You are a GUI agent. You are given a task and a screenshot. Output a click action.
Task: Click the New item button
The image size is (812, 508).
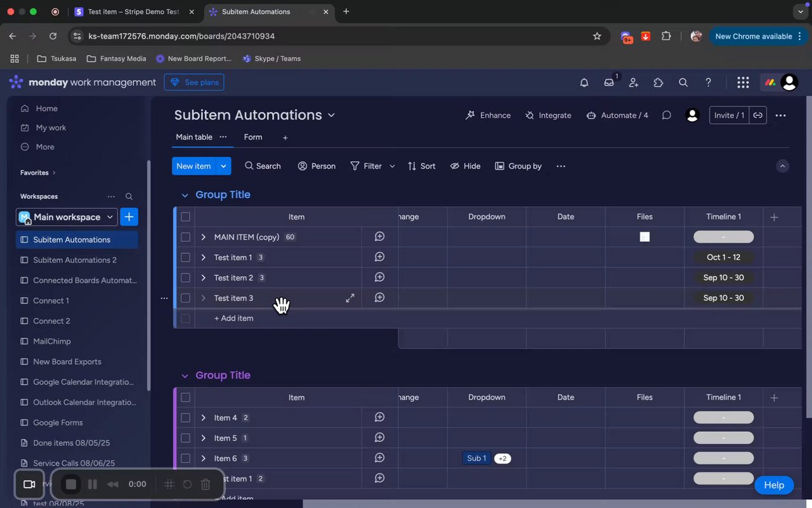pyautogui.click(x=193, y=166)
